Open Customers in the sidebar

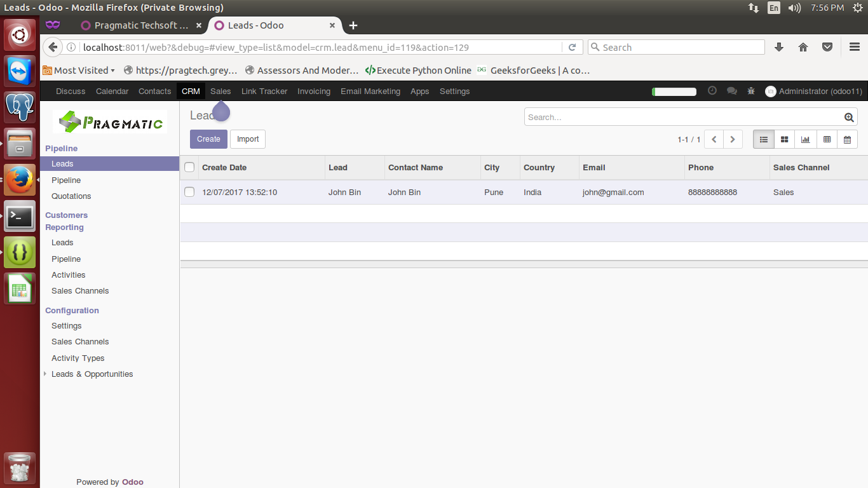tap(66, 215)
